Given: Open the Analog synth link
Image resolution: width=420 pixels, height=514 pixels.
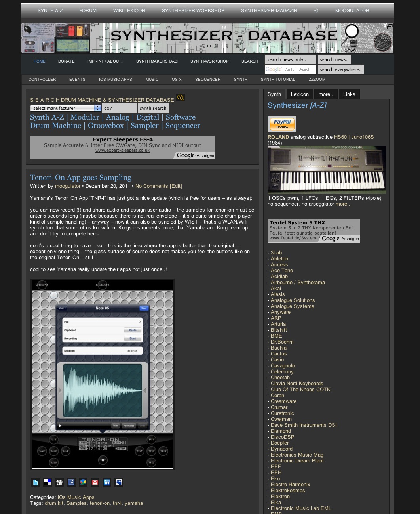Looking at the screenshot, I should click(118, 117).
